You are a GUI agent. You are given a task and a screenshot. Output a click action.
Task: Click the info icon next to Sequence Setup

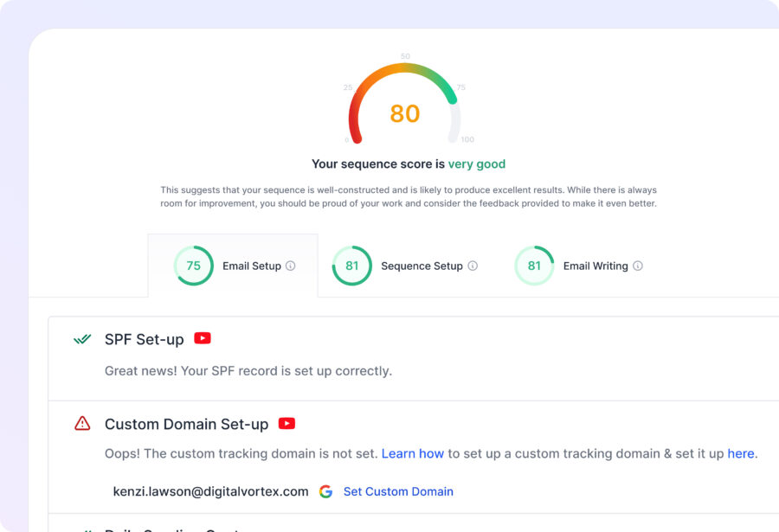pyautogui.click(x=473, y=266)
